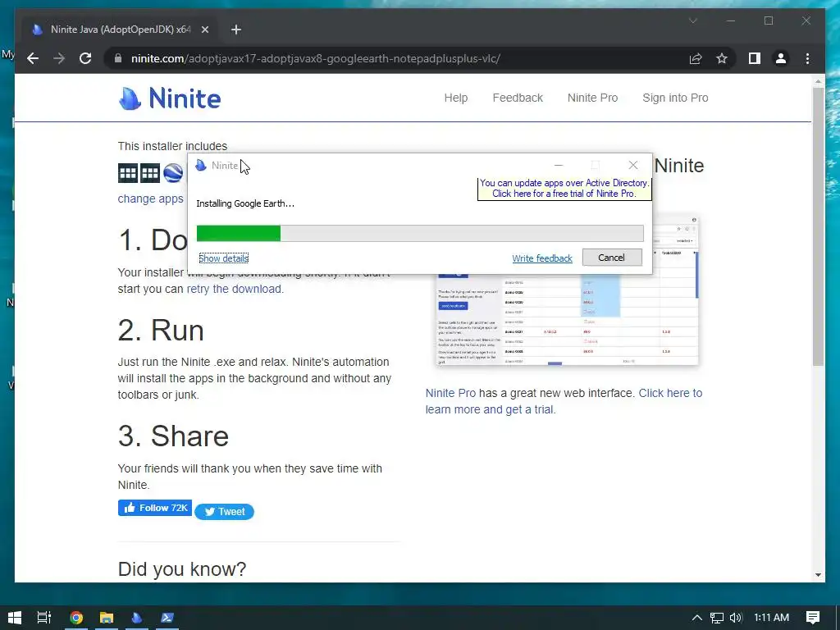Open Help page in Ninite header

point(456,98)
